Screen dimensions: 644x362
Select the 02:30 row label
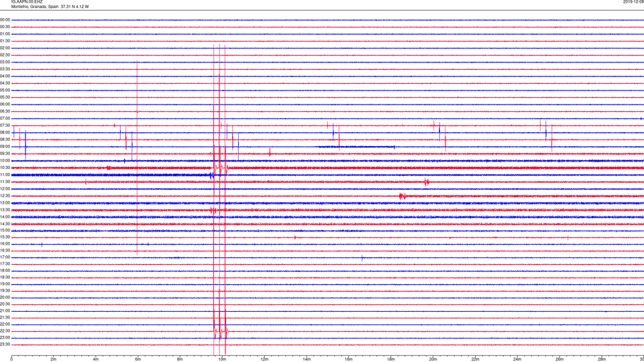click(x=5, y=55)
